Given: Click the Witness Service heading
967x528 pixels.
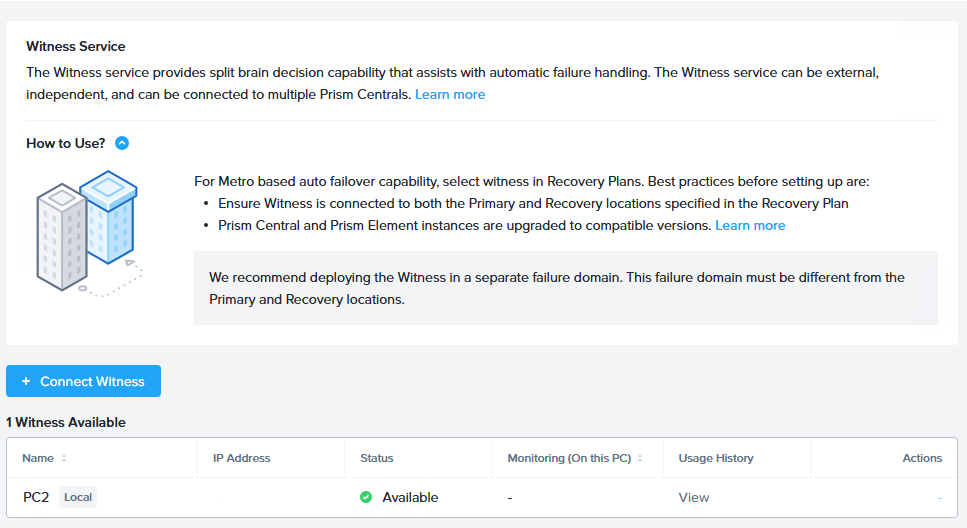Looking at the screenshot, I should click(76, 47).
